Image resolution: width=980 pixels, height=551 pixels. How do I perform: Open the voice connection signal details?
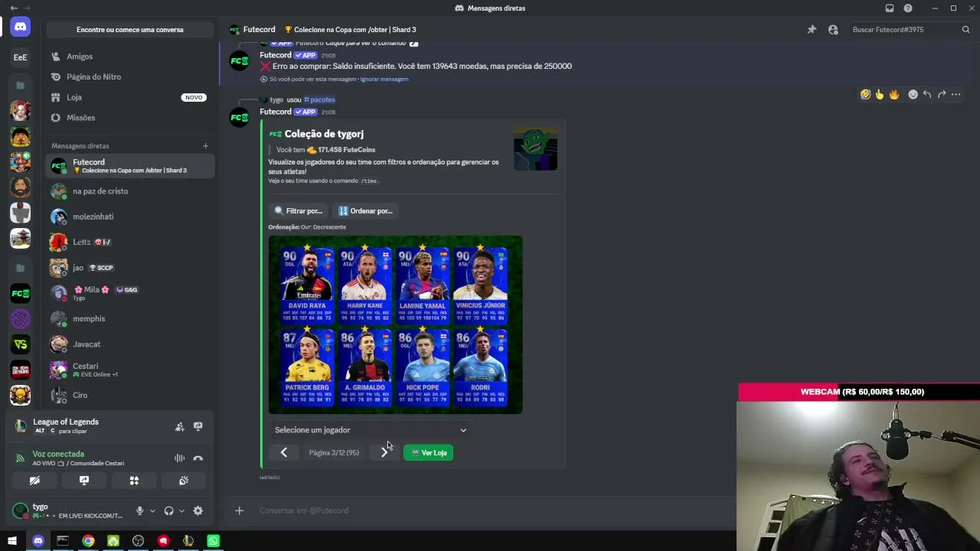tap(21, 458)
